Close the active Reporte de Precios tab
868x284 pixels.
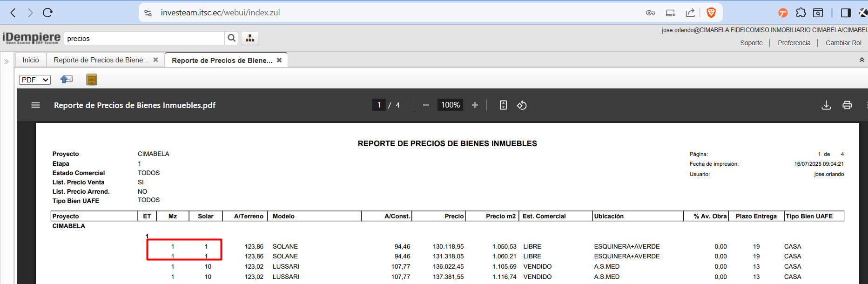click(279, 60)
